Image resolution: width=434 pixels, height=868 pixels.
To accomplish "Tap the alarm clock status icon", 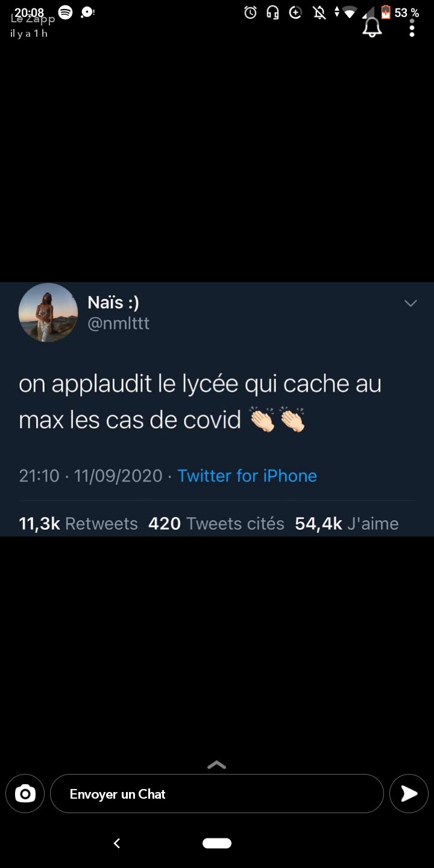I will 251,12.
